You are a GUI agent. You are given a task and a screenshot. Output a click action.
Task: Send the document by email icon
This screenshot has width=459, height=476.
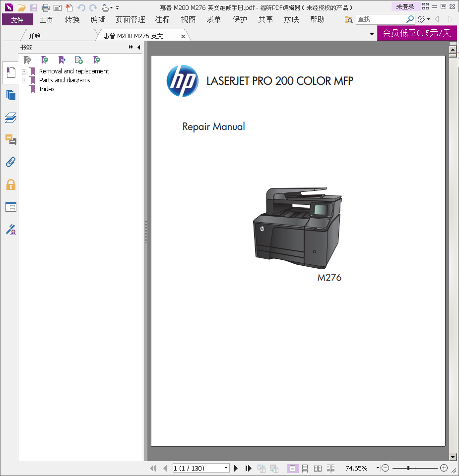tap(58, 7)
